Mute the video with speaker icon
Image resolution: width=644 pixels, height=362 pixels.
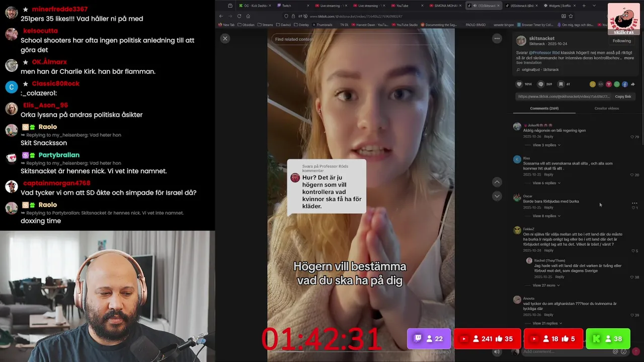[497, 351]
